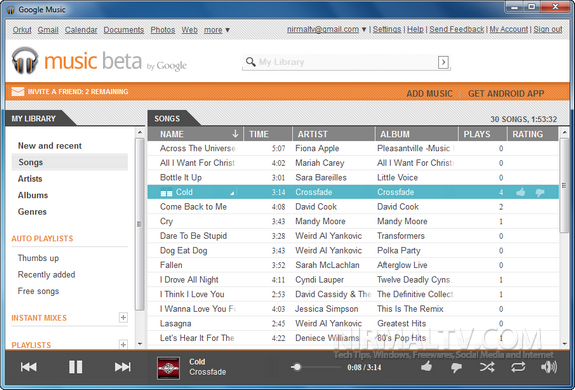Click the music beta headphones logo

25,60
